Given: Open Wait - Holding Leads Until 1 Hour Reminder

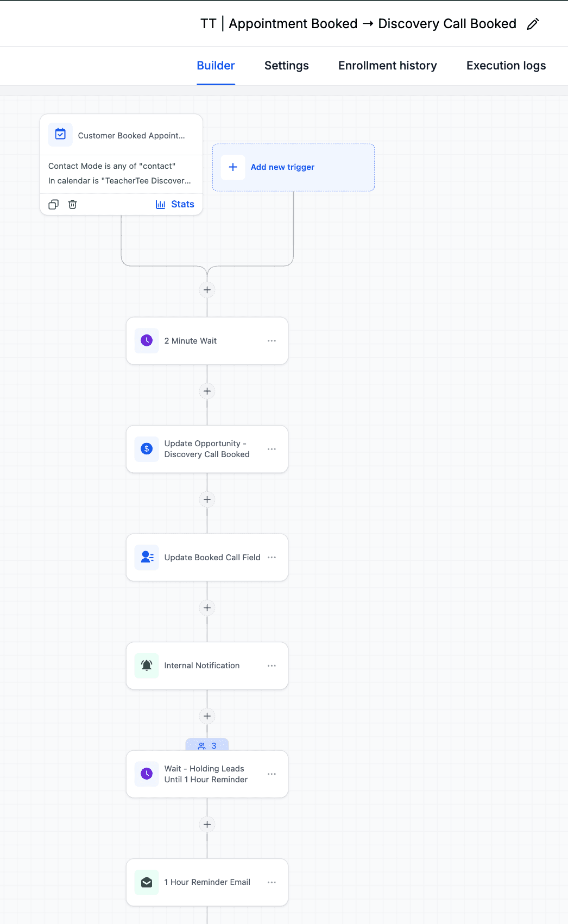Looking at the screenshot, I should (x=207, y=774).
